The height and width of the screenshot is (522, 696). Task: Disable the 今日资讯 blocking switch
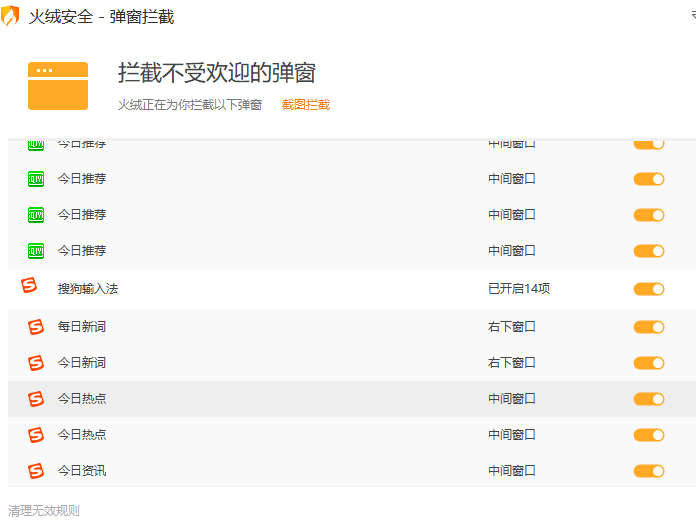pos(649,471)
